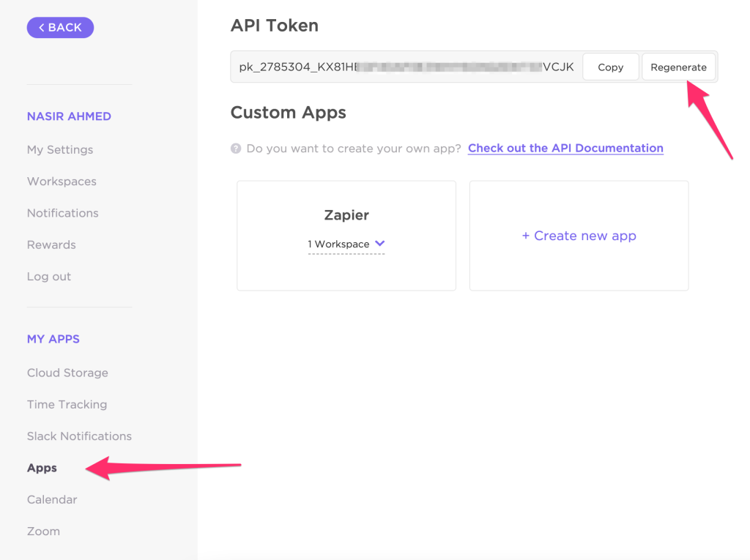Open the Time Tracking apps section
This screenshot has height=560, width=750.
tap(66, 404)
